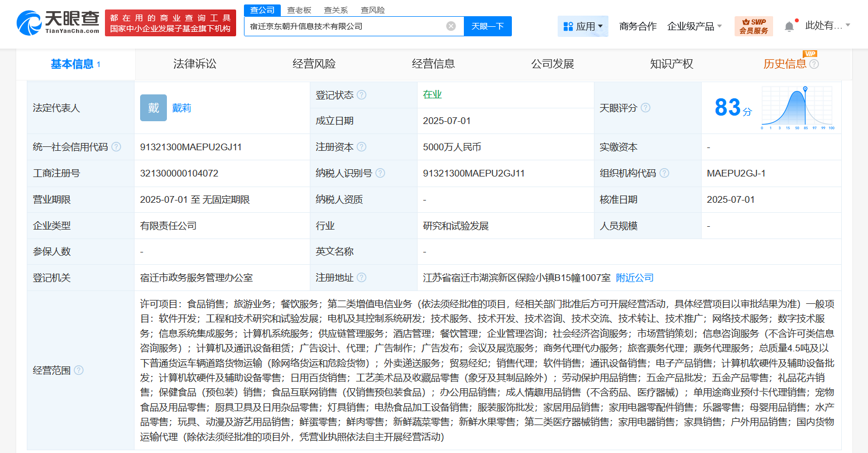868x453 pixels.
Task: Switch to the 经营风险 tab
Action: pyautogui.click(x=314, y=64)
